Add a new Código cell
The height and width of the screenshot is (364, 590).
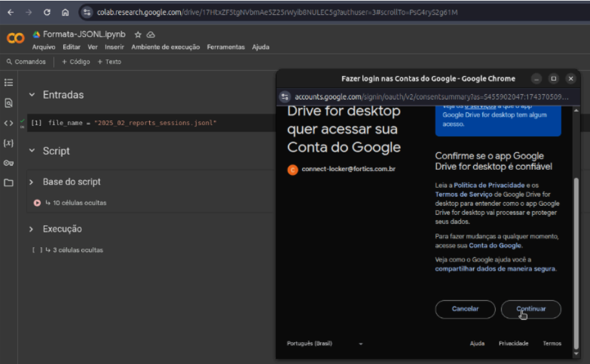[76, 62]
